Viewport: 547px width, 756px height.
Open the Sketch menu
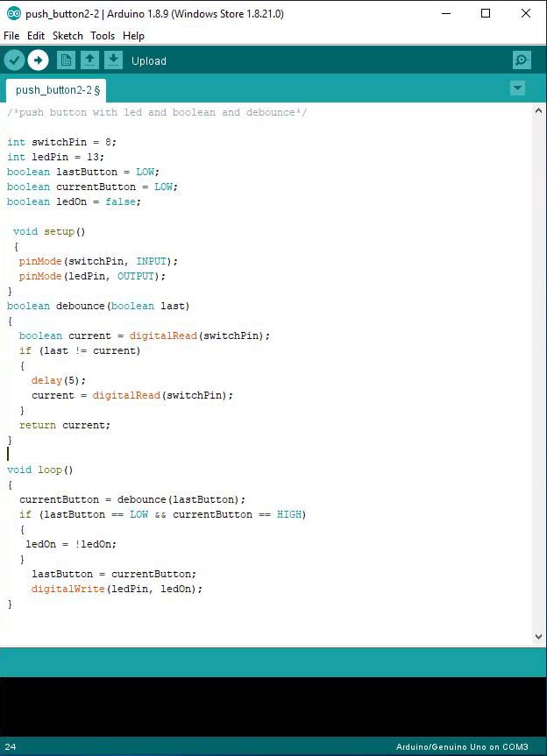[67, 36]
